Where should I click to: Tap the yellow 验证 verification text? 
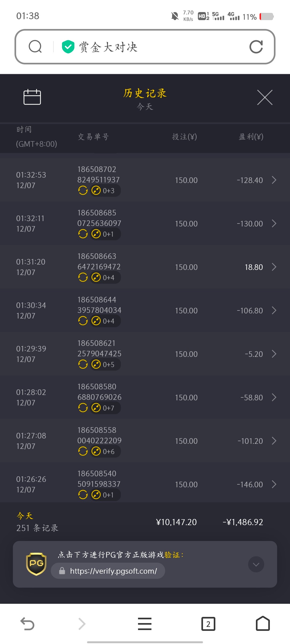click(x=172, y=555)
